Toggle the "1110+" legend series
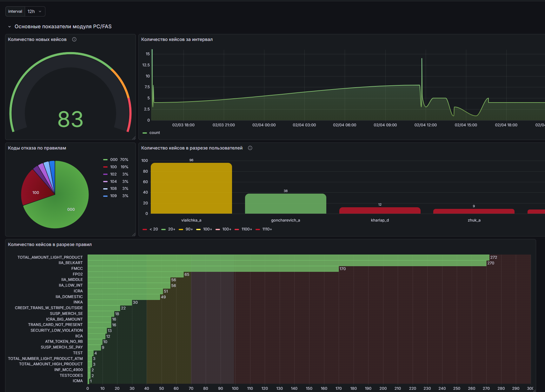Image resolution: width=545 pixels, height=392 pixels. pyautogui.click(x=267, y=229)
